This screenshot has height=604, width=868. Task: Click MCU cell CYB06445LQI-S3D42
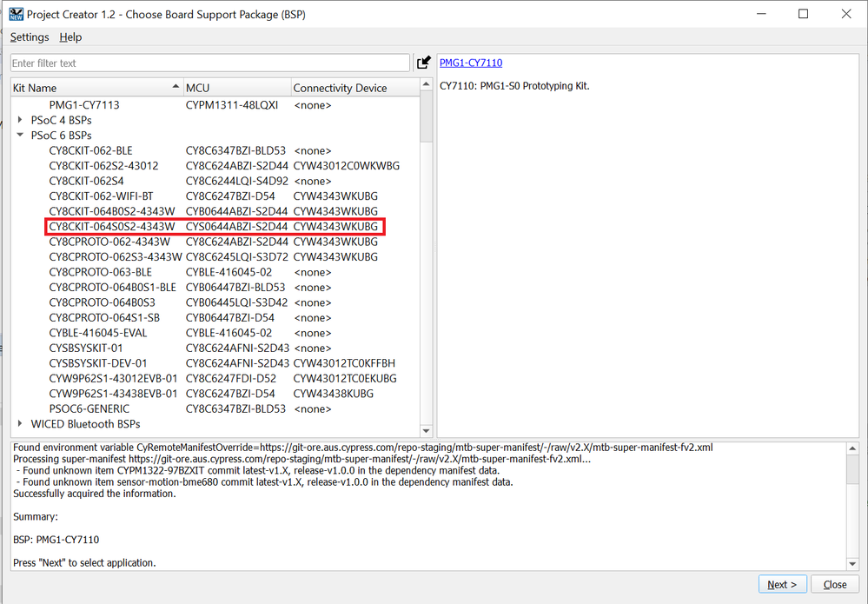(237, 302)
